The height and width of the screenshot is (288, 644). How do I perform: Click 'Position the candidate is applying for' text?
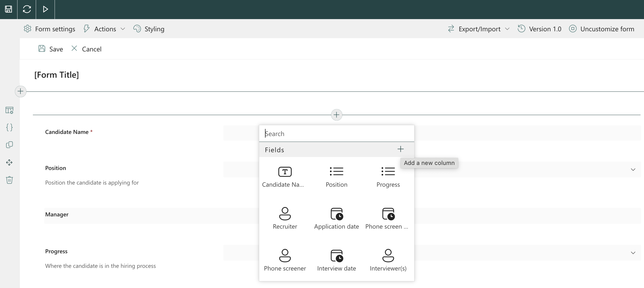(92, 182)
